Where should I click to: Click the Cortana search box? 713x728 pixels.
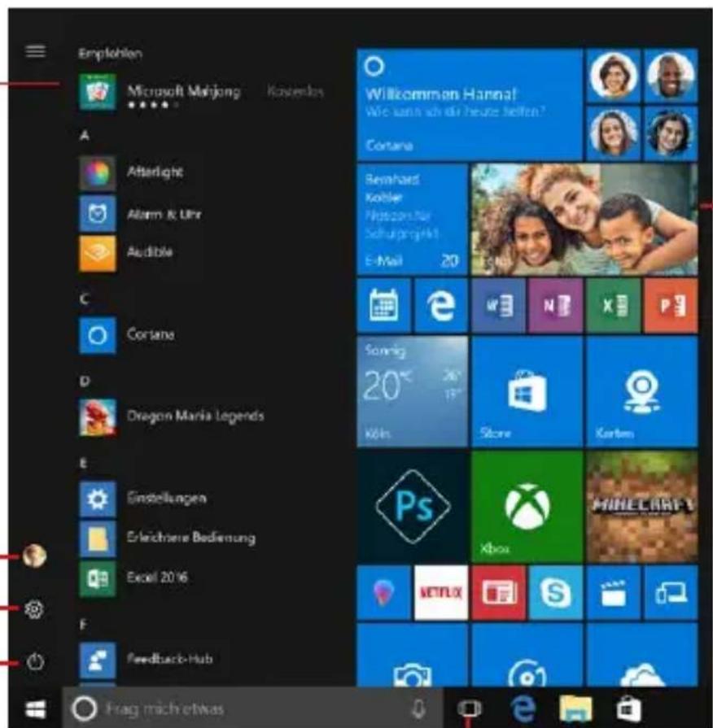click(x=244, y=709)
